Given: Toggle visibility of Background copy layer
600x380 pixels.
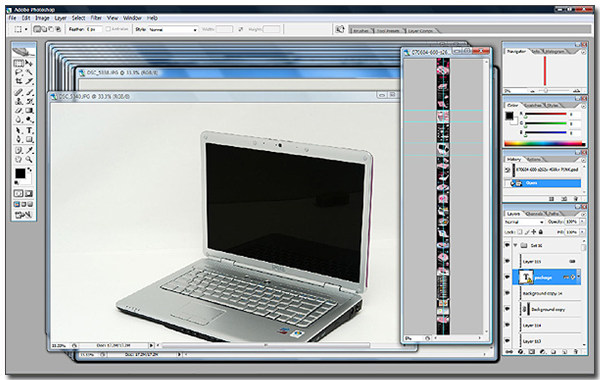Looking at the screenshot, I should [x=507, y=309].
